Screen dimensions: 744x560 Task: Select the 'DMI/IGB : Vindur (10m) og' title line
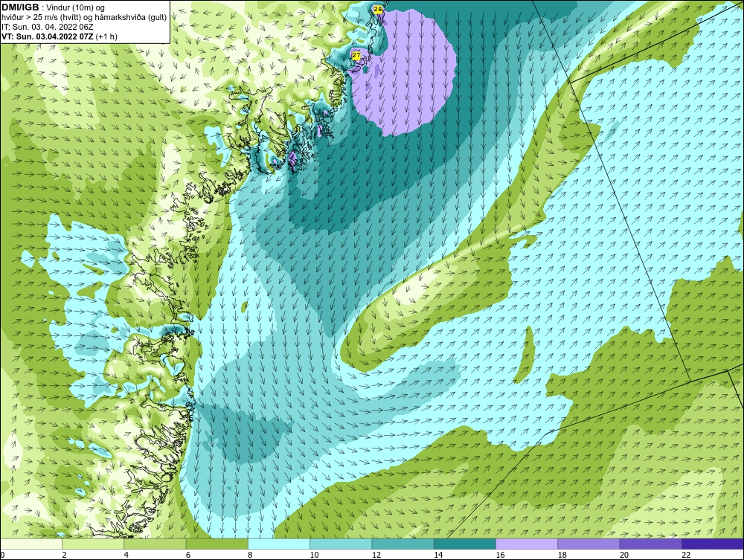(x=54, y=7)
